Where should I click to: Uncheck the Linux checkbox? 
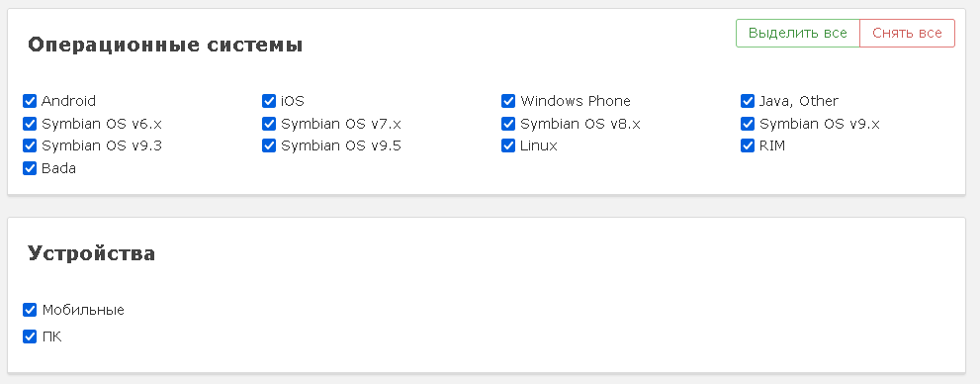coord(508,145)
